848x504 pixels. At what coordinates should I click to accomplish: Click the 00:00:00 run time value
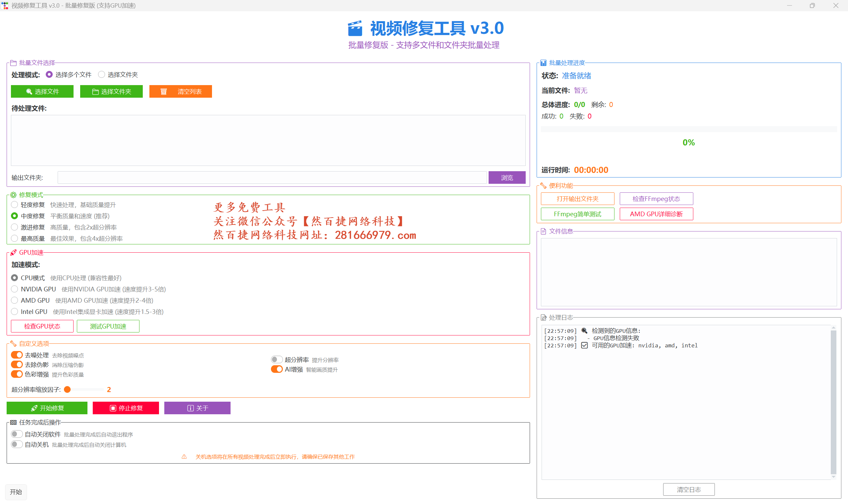coord(591,170)
